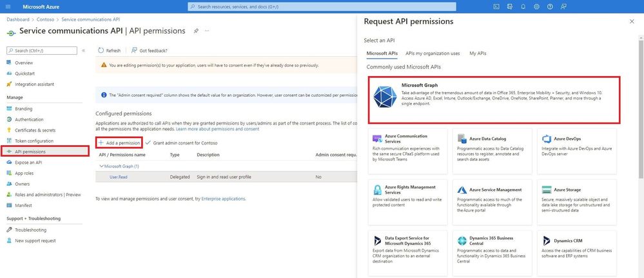Screen dimensions: 644x278
Task: Select the Azure Storage icon
Action: [x=547, y=190]
